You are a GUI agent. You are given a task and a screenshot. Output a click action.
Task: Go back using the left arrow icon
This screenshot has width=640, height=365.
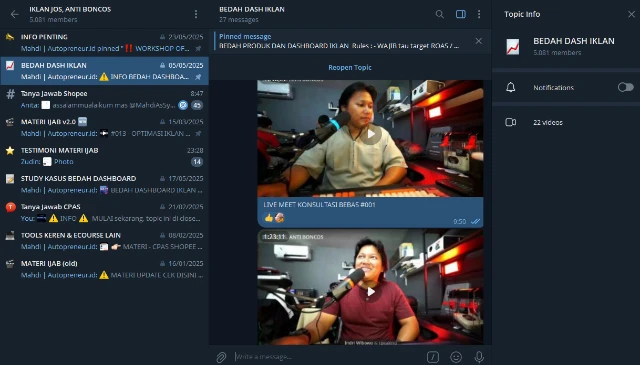(x=15, y=14)
